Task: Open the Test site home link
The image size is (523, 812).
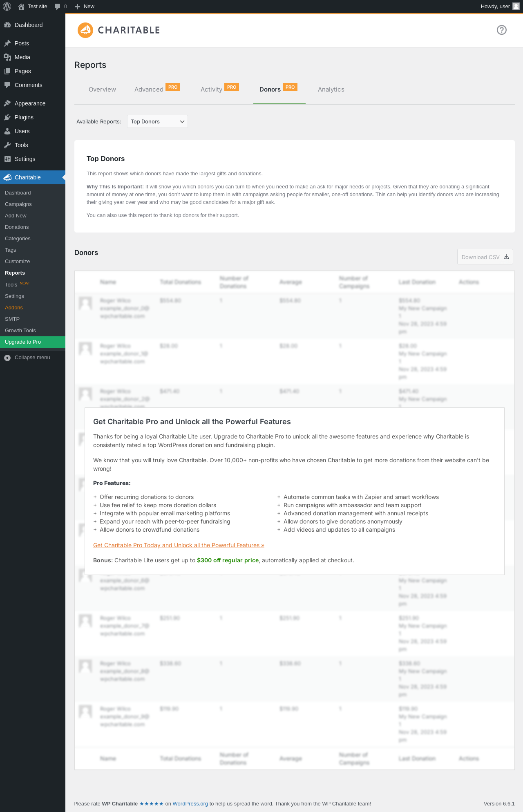Action: click(x=33, y=7)
